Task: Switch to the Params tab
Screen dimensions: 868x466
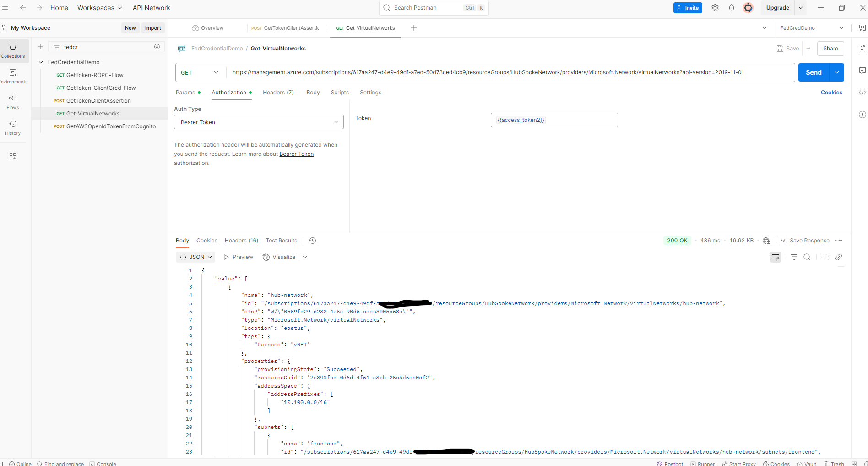Action: pyautogui.click(x=188, y=93)
